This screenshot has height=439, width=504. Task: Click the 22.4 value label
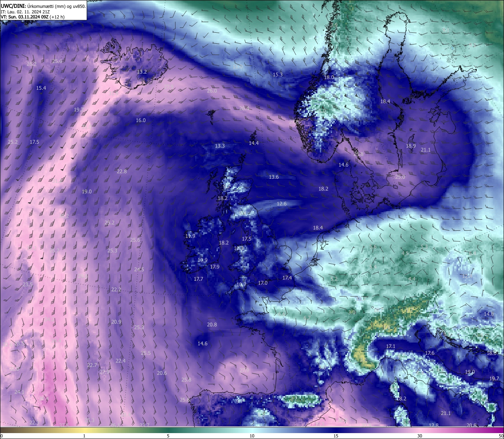pyautogui.click(x=120, y=361)
